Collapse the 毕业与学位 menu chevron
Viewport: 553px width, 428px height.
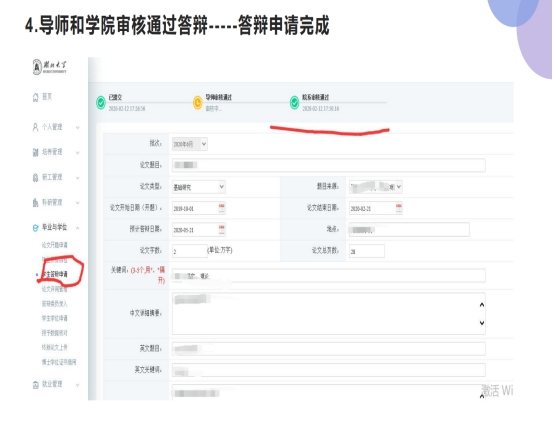click(78, 228)
